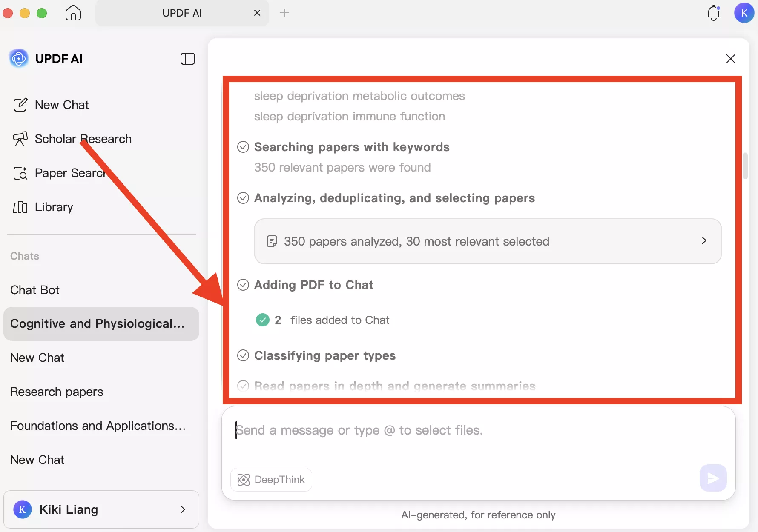Open the Paper Search menu item
This screenshot has width=758, height=532.
tap(70, 173)
